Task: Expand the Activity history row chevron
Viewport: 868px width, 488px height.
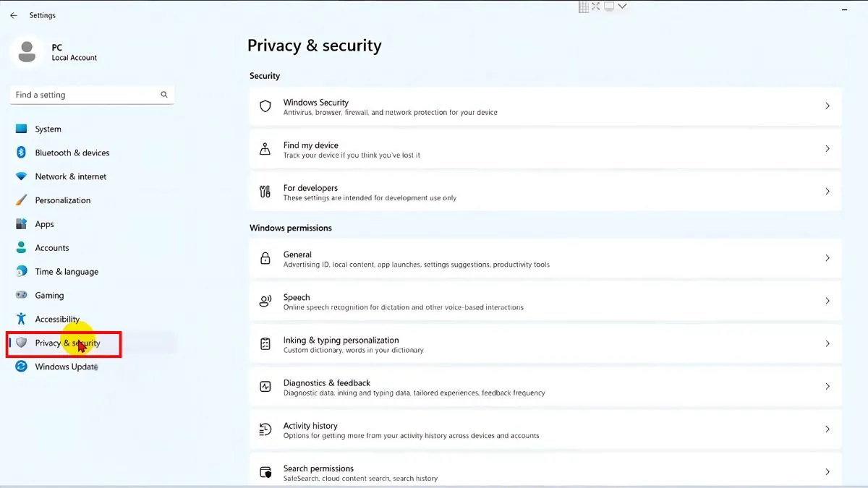Action: coord(827,429)
